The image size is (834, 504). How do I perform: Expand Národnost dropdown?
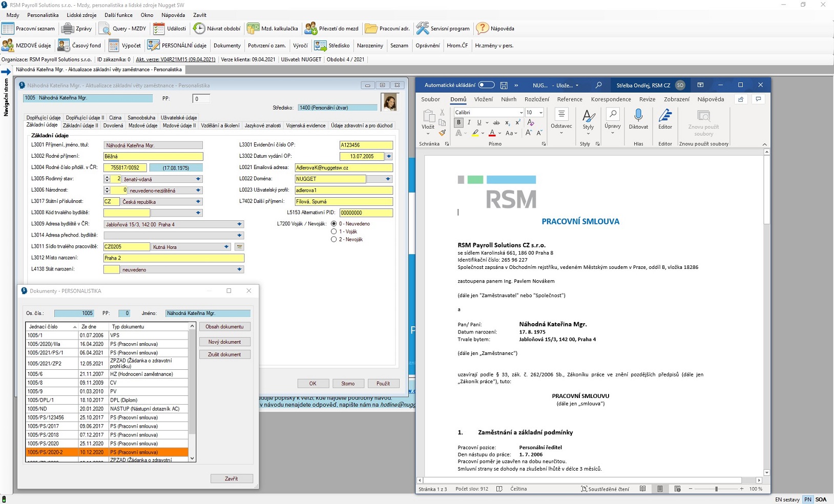pos(198,191)
